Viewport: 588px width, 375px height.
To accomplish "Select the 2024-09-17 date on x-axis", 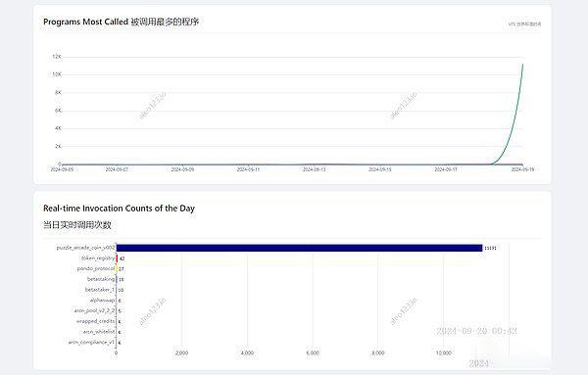I will [x=446, y=169].
